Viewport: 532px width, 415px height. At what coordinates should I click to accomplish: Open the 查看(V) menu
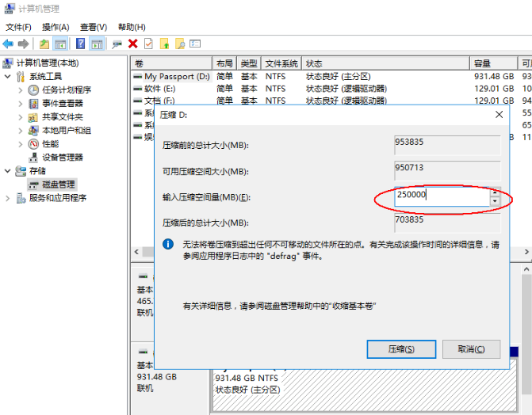[x=93, y=27]
